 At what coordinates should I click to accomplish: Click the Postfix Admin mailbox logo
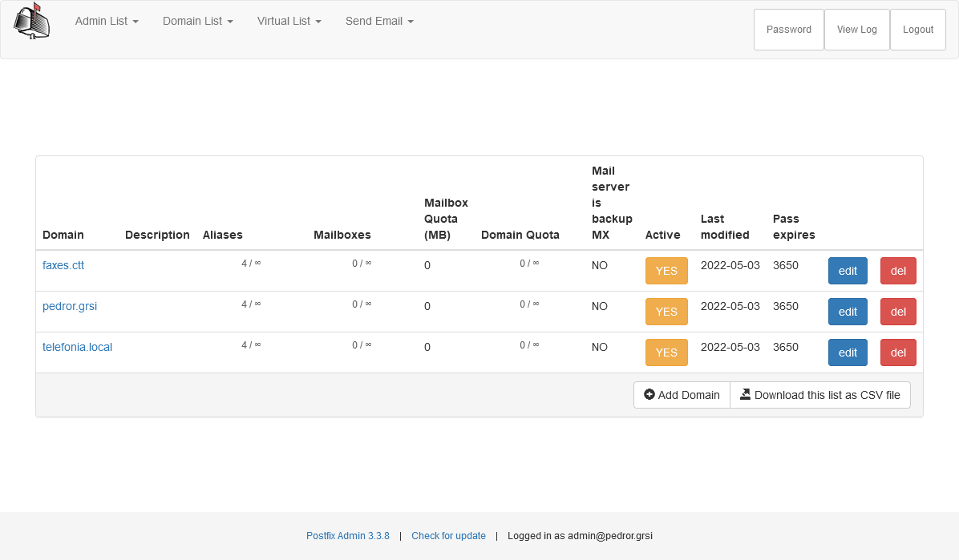point(32,22)
